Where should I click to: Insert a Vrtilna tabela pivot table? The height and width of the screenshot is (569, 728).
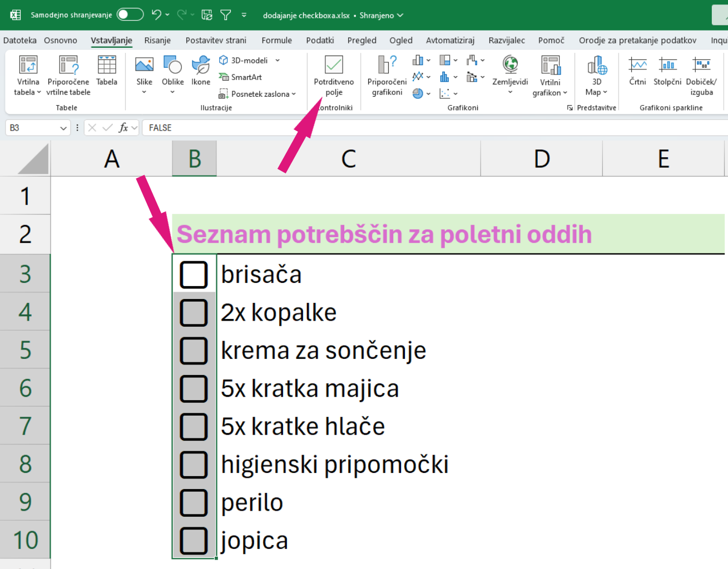[28, 76]
